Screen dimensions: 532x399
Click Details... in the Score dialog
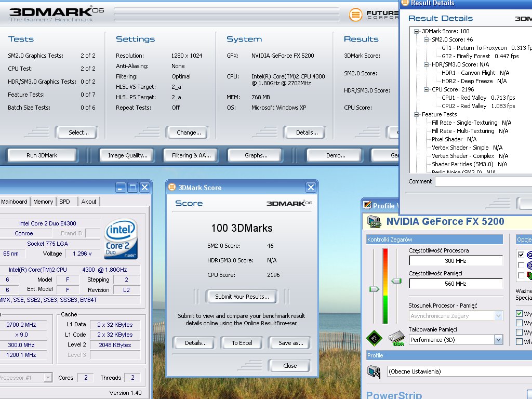tap(195, 343)
